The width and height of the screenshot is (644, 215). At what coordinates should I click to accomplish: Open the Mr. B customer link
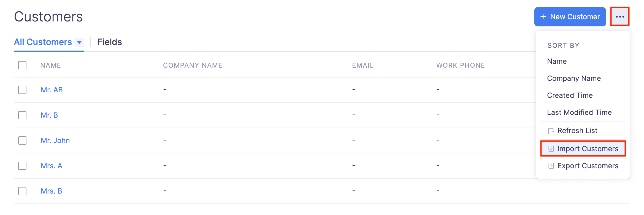[x=49, y=115]
